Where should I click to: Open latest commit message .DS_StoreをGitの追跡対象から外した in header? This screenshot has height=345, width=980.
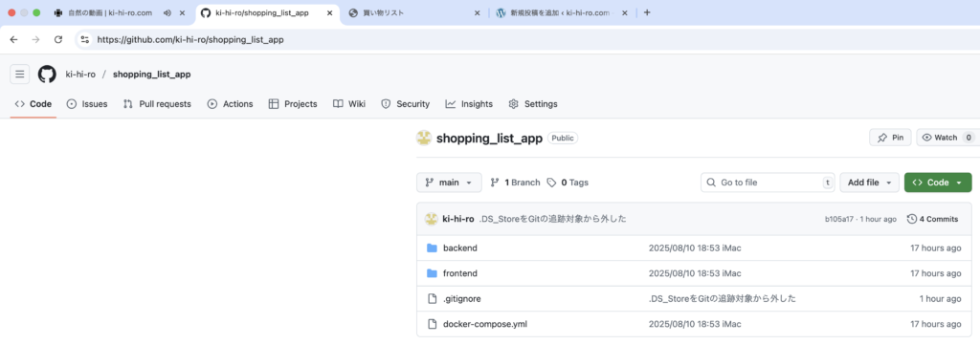pyautogui.click(x=553, y=219)
